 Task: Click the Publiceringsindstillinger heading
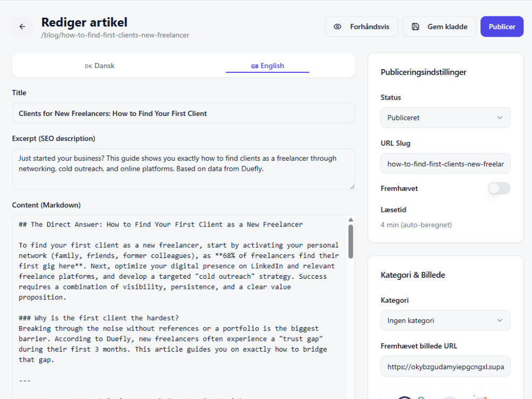(x=423, y=72)
